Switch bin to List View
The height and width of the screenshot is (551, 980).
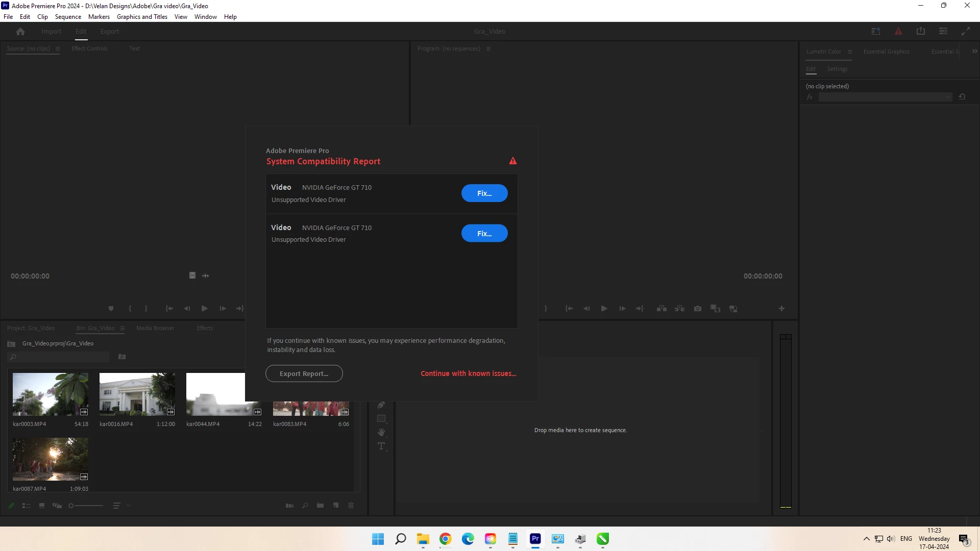click(27, 506)
